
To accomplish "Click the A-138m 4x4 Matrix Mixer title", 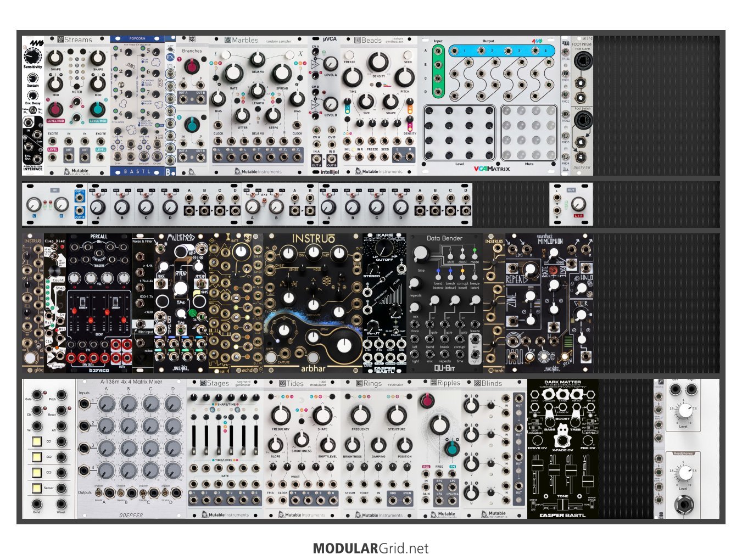I will coord(131,382).
